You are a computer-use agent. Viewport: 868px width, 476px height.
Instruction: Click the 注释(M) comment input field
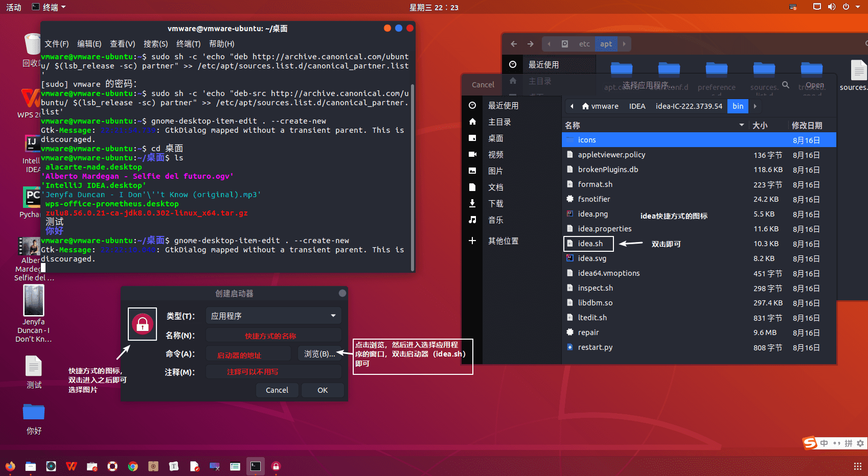[x=273, y=372]
